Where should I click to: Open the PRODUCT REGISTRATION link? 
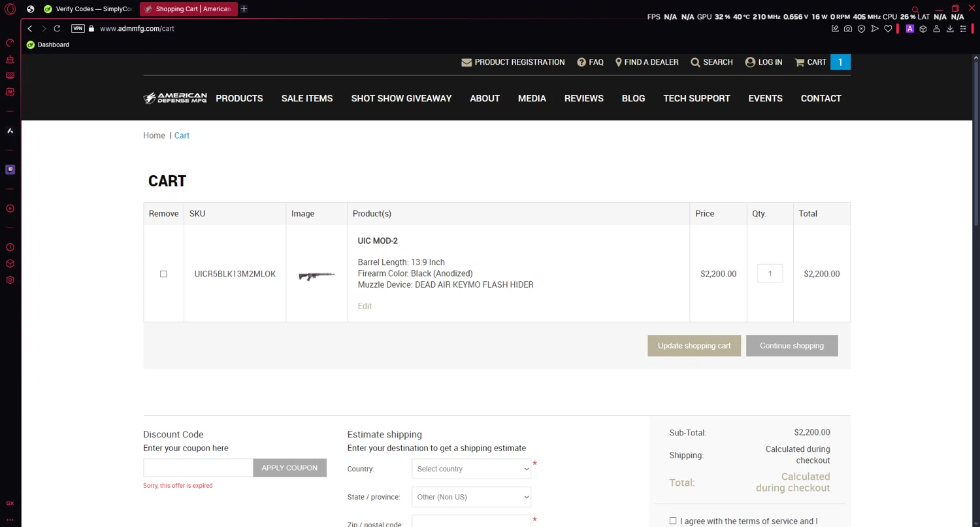[513, 62]
